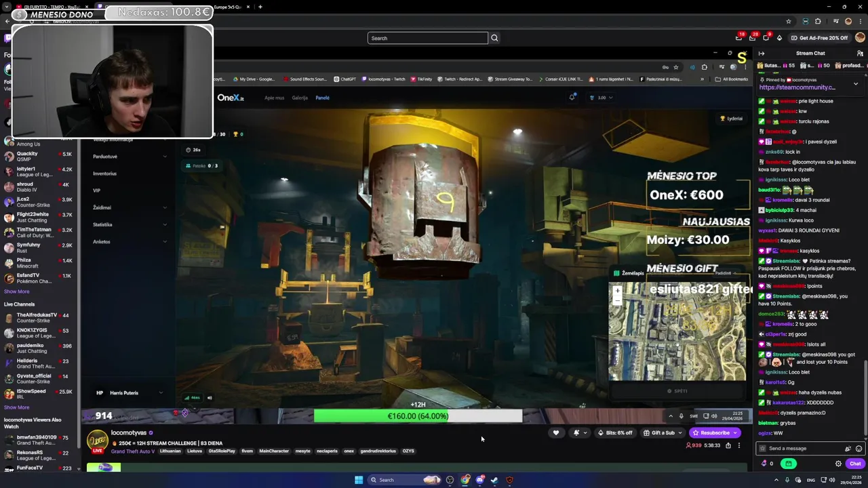The image size is (868, 488).
Task: Click the donation goal progress bar
Action: [418, 416]
